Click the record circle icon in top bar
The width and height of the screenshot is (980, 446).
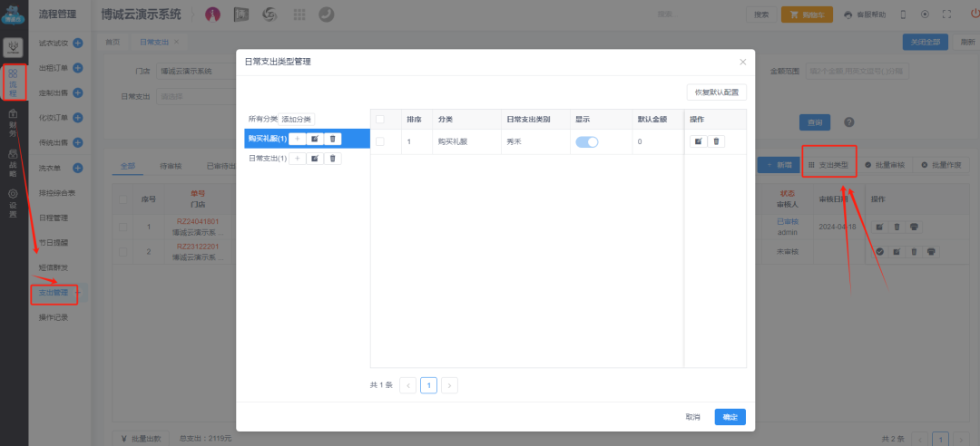[x=925, y=15]
